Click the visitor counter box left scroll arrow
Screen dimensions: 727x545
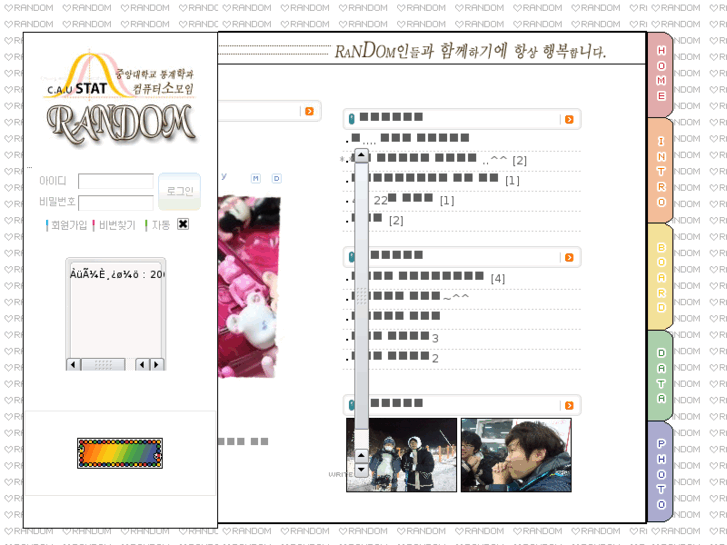[73, 365]
